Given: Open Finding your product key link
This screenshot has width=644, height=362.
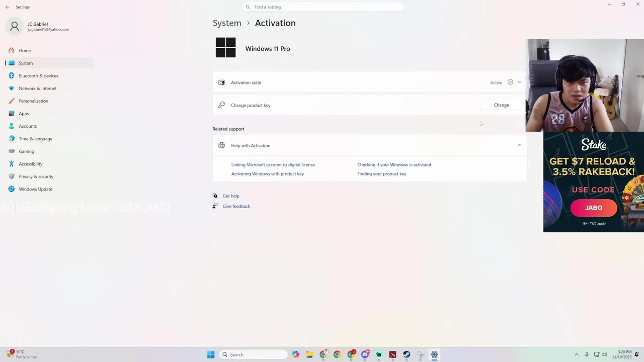Looking at the screenshot, I should [x=381, y=173].
